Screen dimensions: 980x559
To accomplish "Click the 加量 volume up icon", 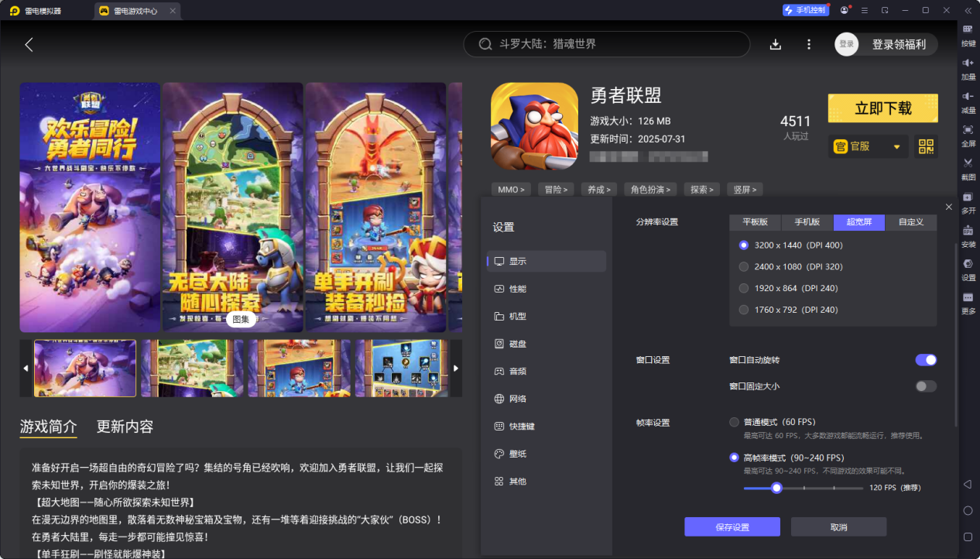I will click(968, 67).
